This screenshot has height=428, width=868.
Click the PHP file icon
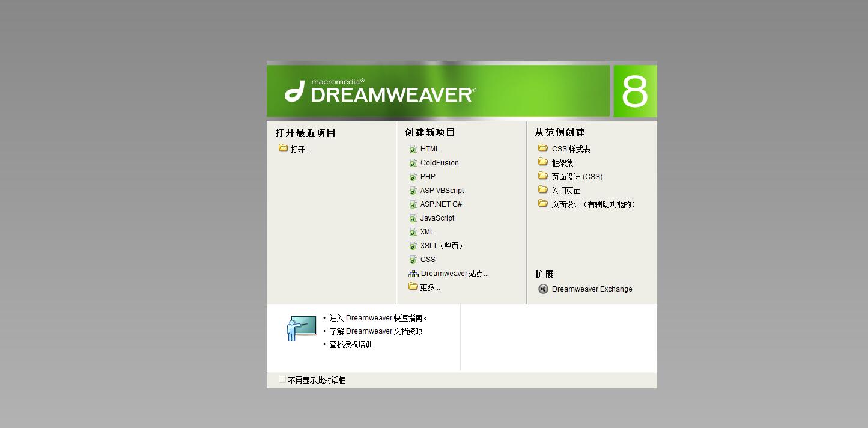413,177
